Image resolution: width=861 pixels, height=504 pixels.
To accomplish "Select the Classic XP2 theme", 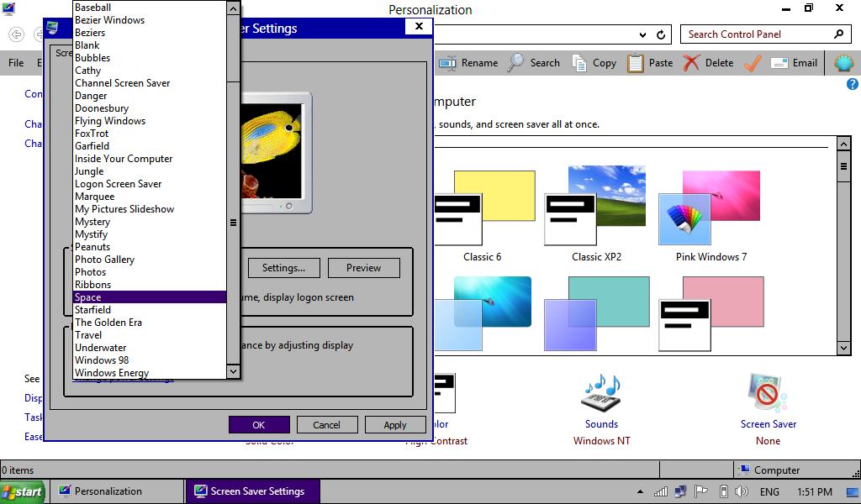I will click(596, 216).
